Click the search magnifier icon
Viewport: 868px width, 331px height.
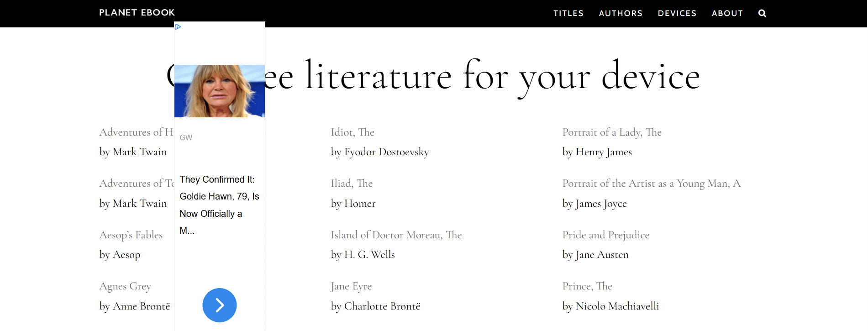pos(762,13)
